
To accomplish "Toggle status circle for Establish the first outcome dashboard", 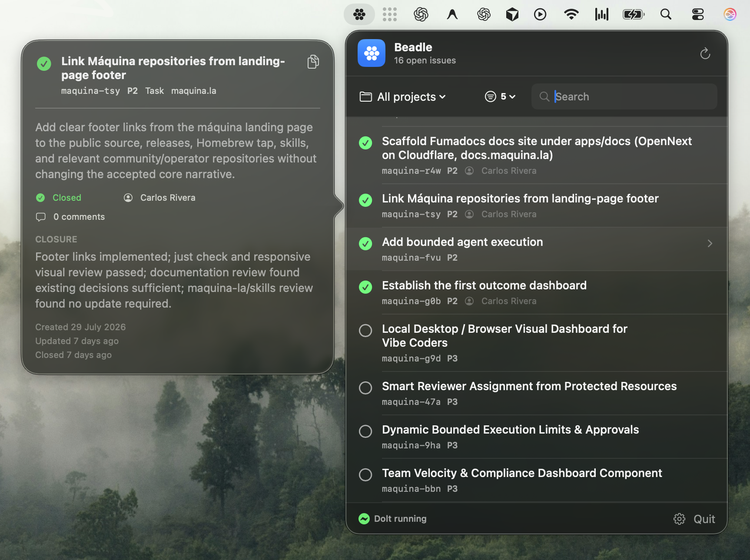I will pyautogui.click(x=365, y=287).
